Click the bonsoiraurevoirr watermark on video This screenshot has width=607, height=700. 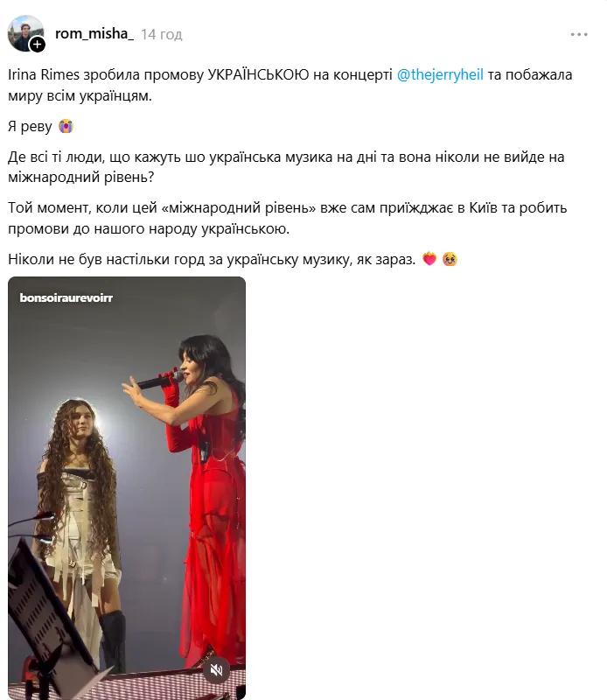click(x=66, y=297)
